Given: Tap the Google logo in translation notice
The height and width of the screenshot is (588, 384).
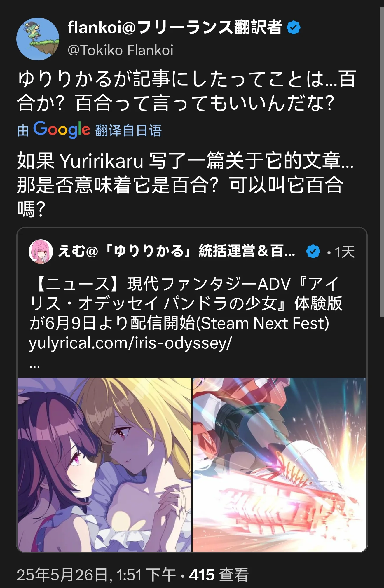Looking at the screenshot, I should [61, 130].
